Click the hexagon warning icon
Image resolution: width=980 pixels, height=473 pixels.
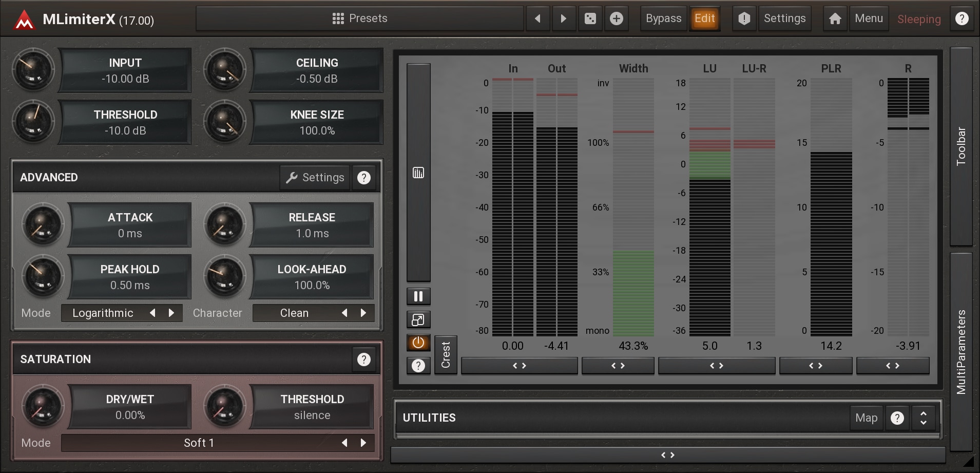[x=744, y=19]
